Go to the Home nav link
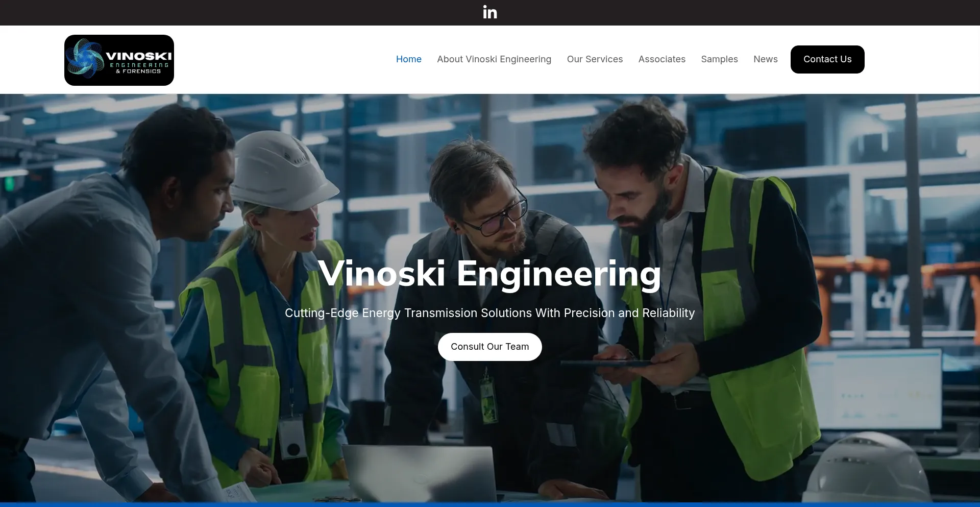The width and height of the screenshot is (980, 507). coord(409,59)
